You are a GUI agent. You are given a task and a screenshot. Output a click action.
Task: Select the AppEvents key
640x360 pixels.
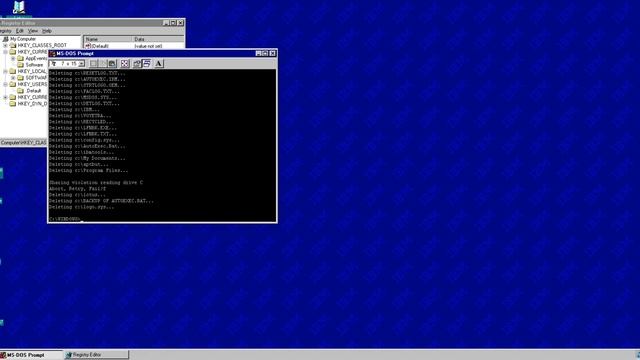tap(36, 58)
